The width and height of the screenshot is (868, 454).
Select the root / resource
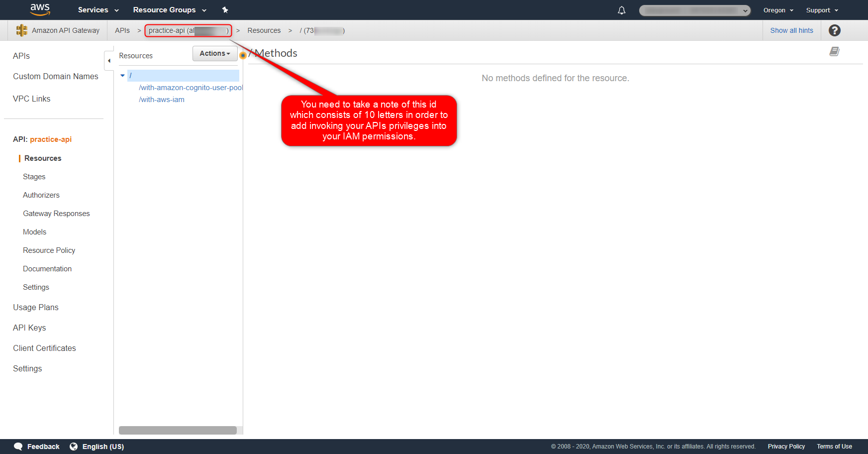[183, 76]
